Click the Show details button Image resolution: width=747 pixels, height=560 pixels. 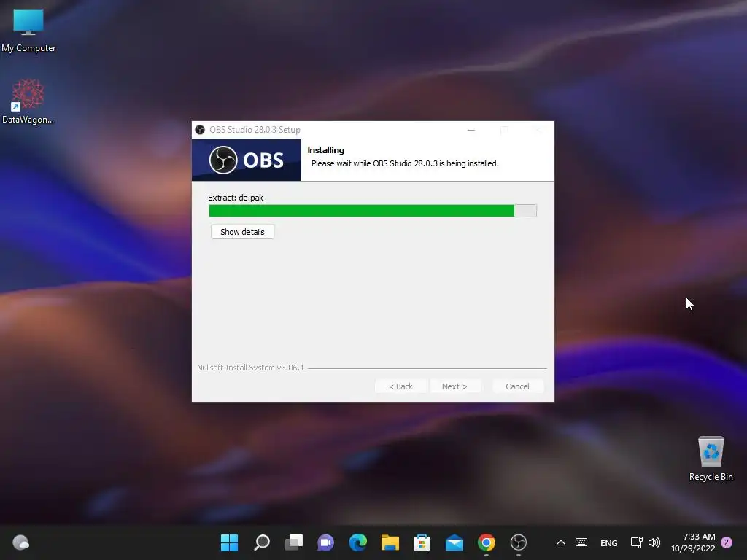[x=242, y=232]
